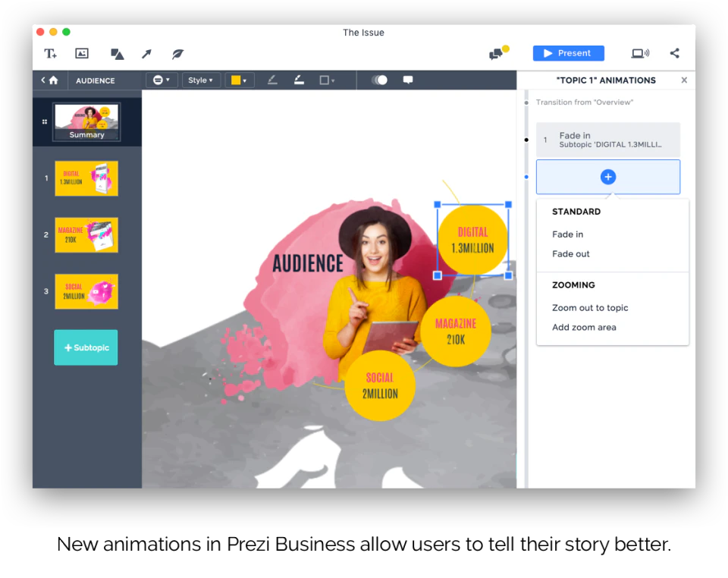
Task: Pick the Draw pen tool
Action: pyautogui.click(x=177, y=54)
